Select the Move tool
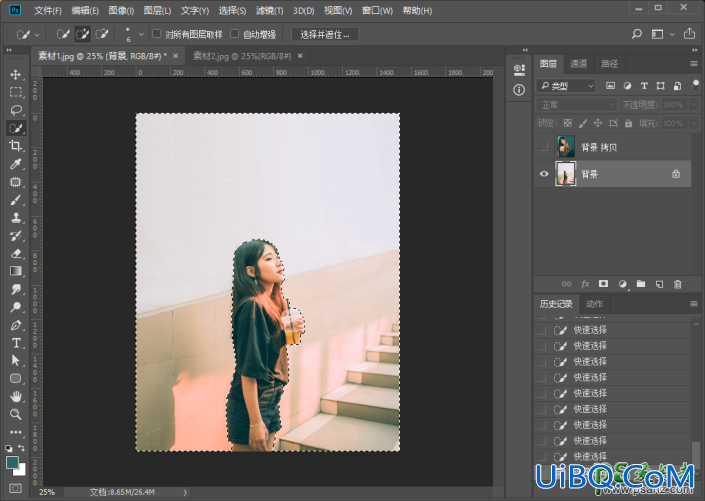 point(16,74)
